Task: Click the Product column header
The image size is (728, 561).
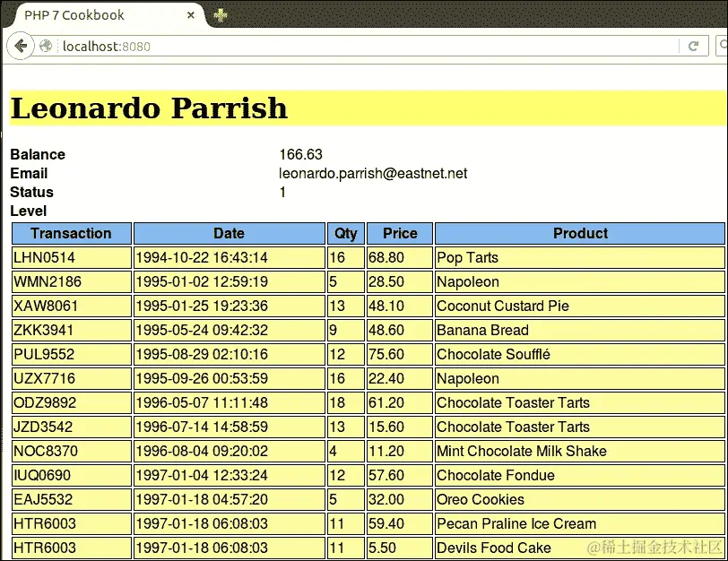Action: coord(580,233)
